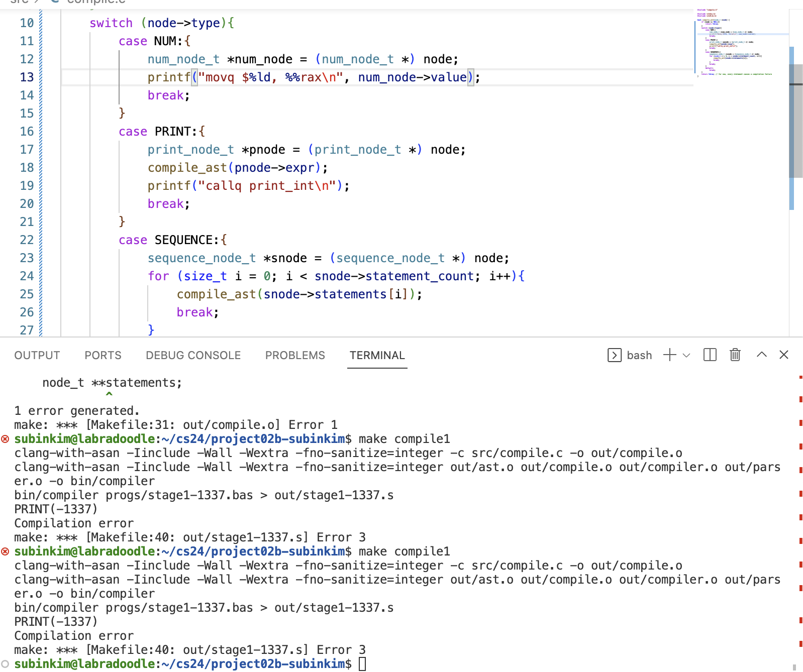
Task: Click 'break;' on line 20
Action: tap(169, 204)
